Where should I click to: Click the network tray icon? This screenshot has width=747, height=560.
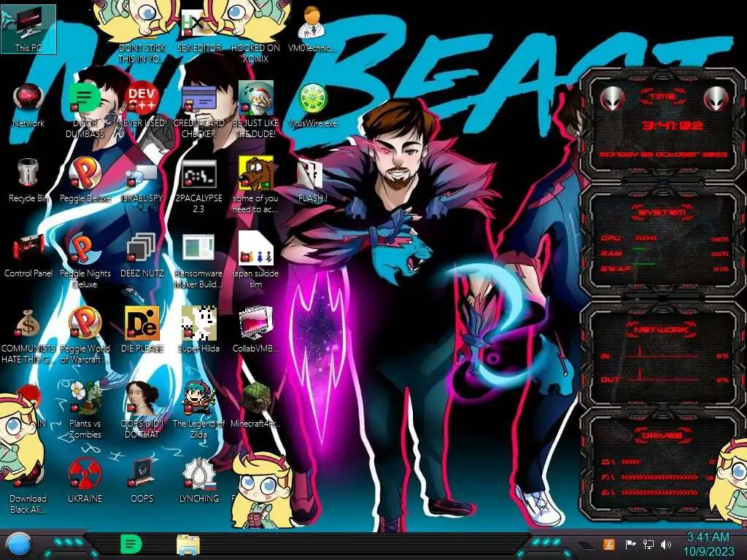click(x=648, y=544)
